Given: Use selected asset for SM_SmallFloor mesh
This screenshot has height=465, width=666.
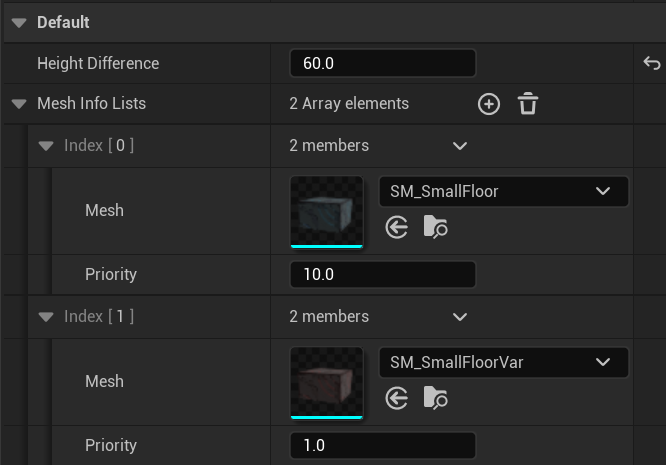Looking at the screenshot, I should tap(397, 227).
